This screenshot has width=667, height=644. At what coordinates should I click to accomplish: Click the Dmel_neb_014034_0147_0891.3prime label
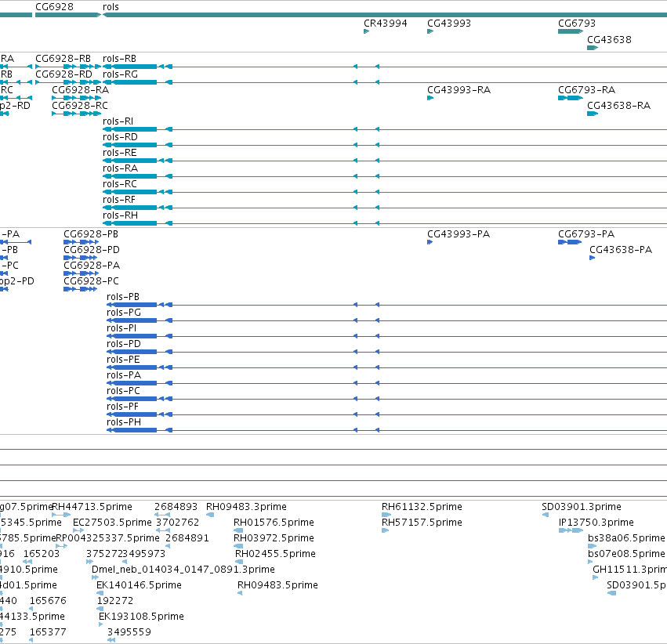(x=183, y=570)
